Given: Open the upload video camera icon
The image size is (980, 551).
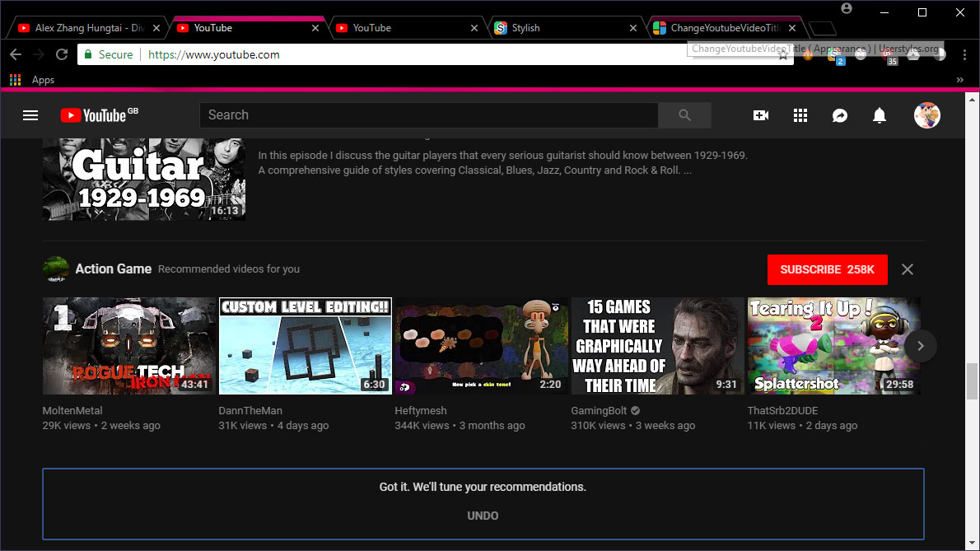Looking at the screenshot, I should [x=761, y=115].
